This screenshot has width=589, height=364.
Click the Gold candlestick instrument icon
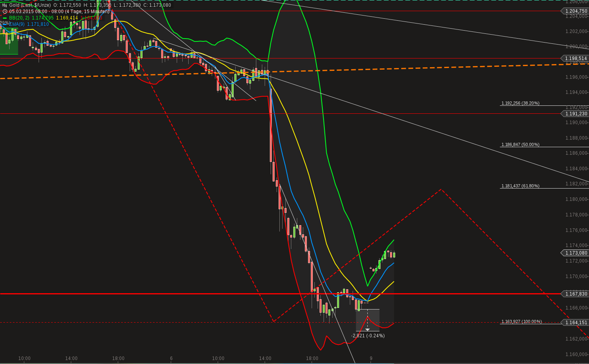[x=4, y=5]
